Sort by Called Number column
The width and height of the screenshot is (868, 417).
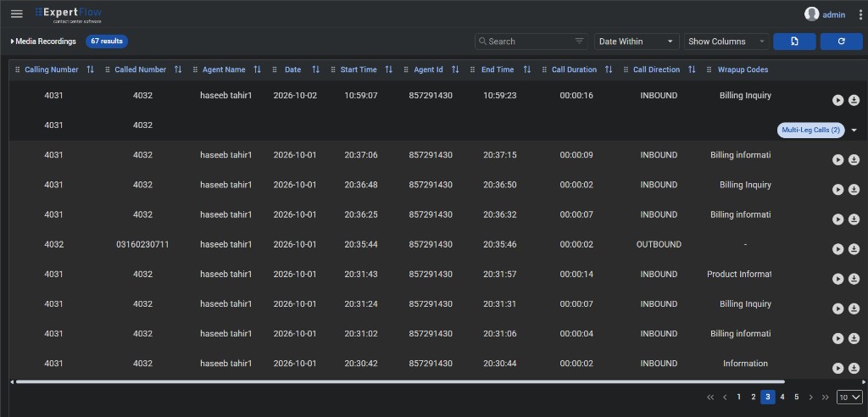[178, 69]
